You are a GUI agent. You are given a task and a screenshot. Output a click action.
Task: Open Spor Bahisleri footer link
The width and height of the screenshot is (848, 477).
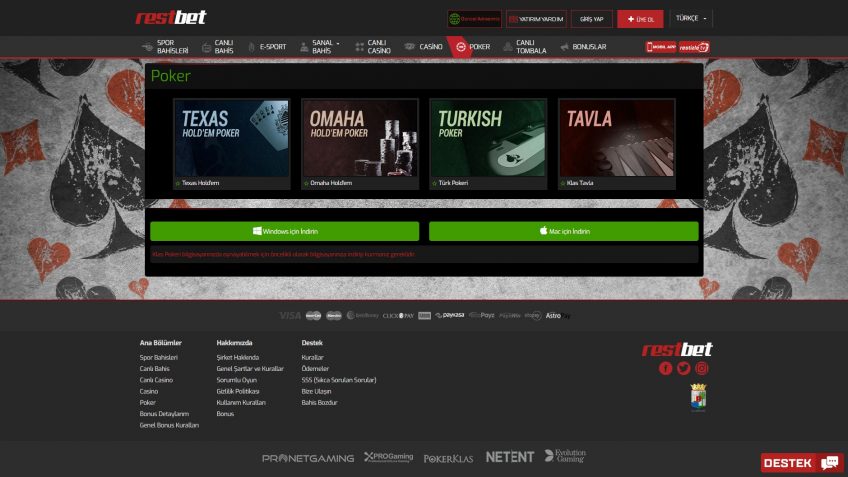[158, 357]
